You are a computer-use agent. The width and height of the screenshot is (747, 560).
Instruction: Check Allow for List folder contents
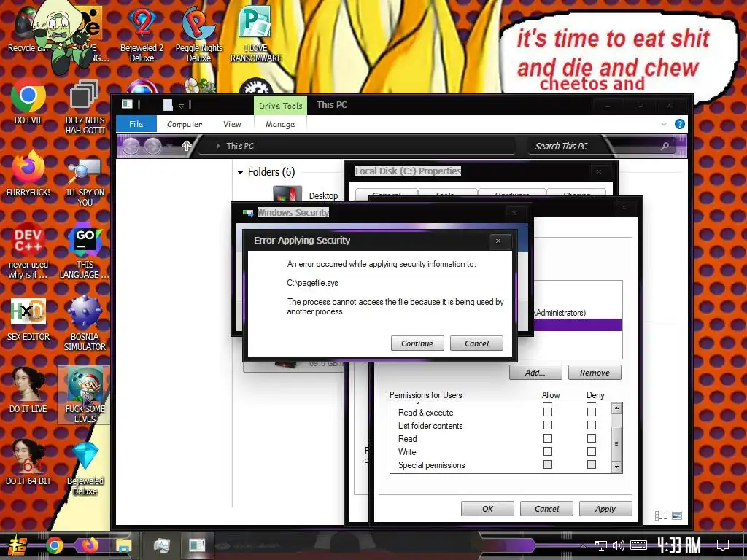pos(548,425)
